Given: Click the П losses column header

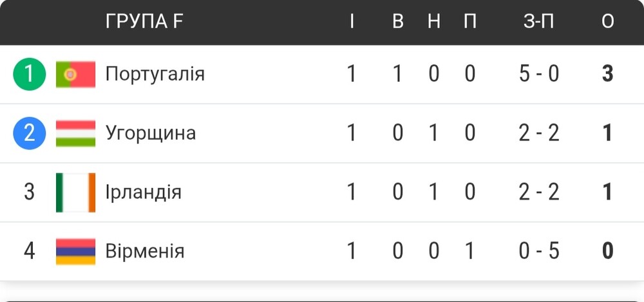Looking at the screenshot, I should [x=470, y=21].
